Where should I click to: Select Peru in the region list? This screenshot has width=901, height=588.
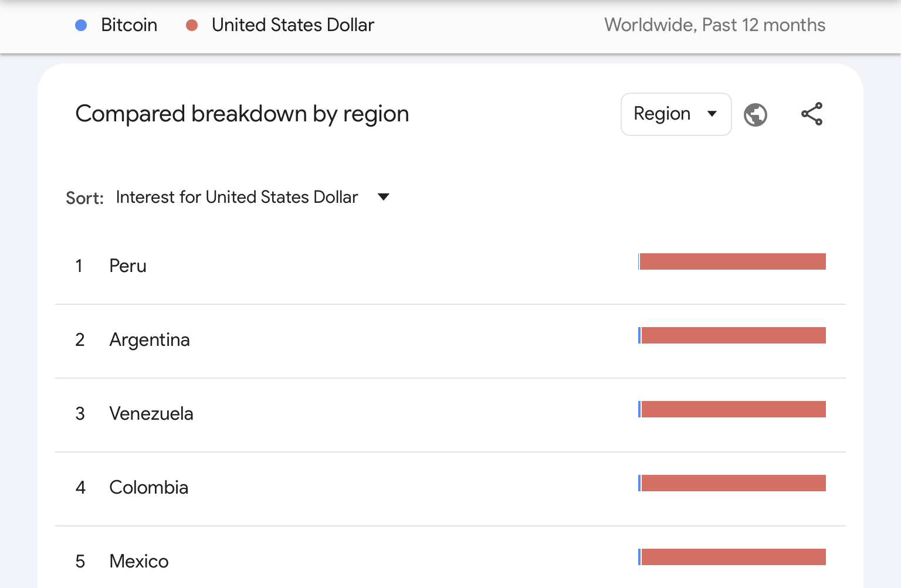coord(128,266)
